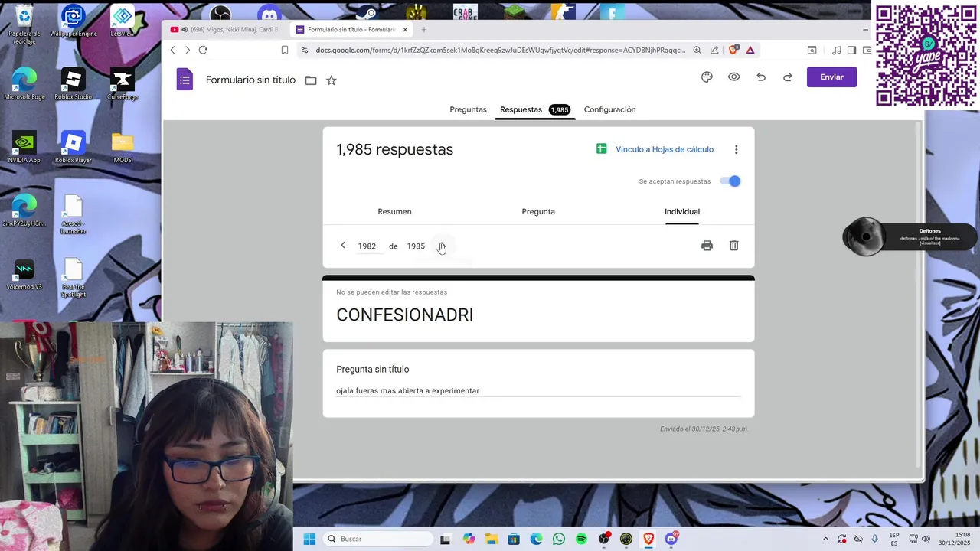The width and height of the screenshot is (980, 551).
Task: Delete the current response with the trash icon
Action: [x=733, y=246]
